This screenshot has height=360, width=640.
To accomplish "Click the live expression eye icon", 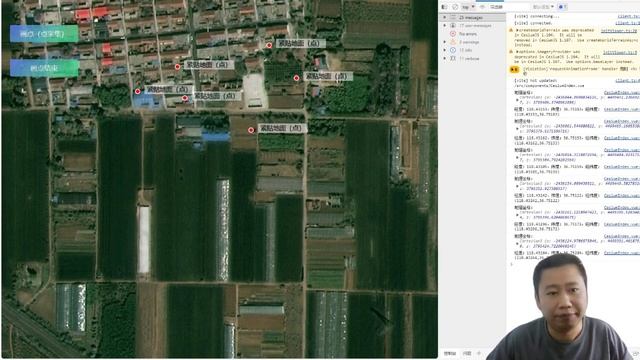I will click(482, 7).
